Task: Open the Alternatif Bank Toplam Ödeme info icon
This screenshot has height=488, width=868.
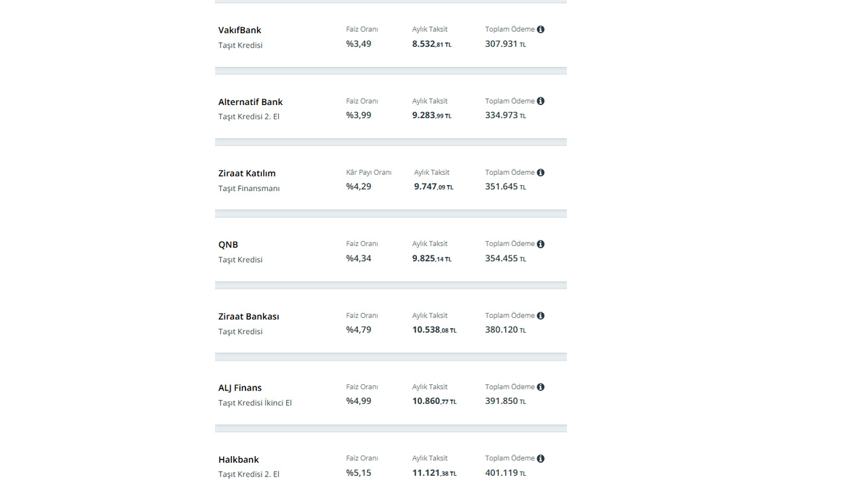Action: [x=540, y=101]
